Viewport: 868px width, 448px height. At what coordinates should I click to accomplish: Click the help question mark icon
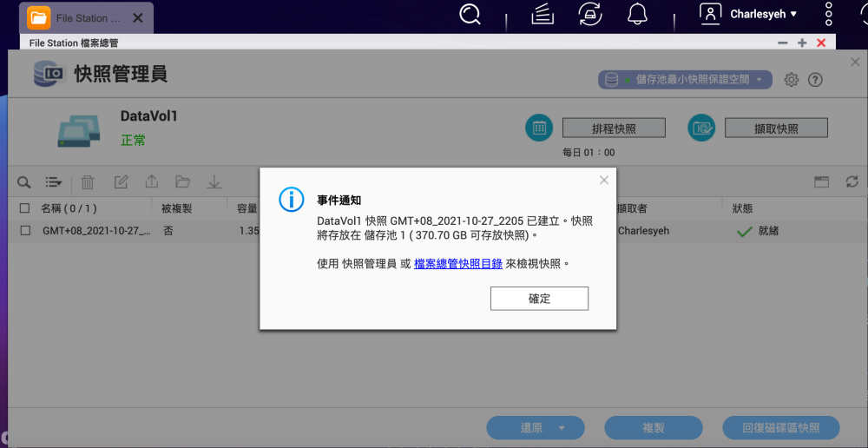coord(815,80)
